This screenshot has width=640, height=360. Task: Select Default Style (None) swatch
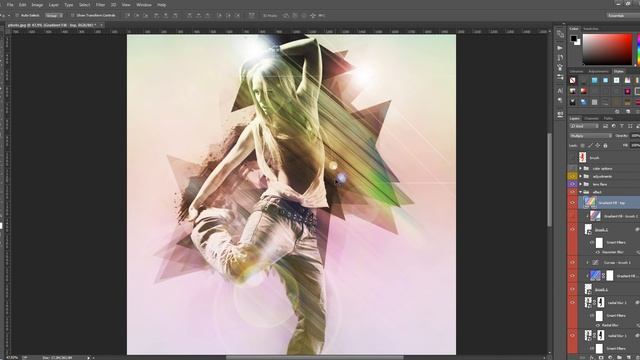click(573, 80)
